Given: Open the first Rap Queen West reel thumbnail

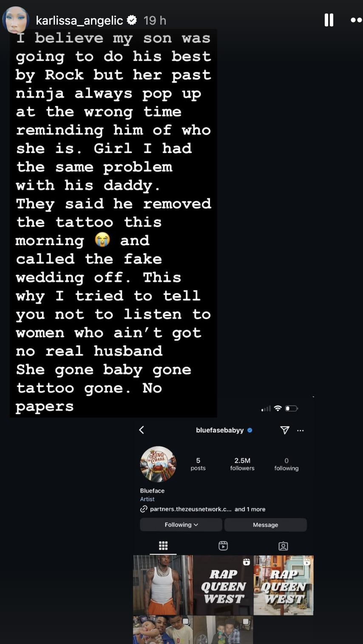Looking at the screenshot, I should (223, 585).
